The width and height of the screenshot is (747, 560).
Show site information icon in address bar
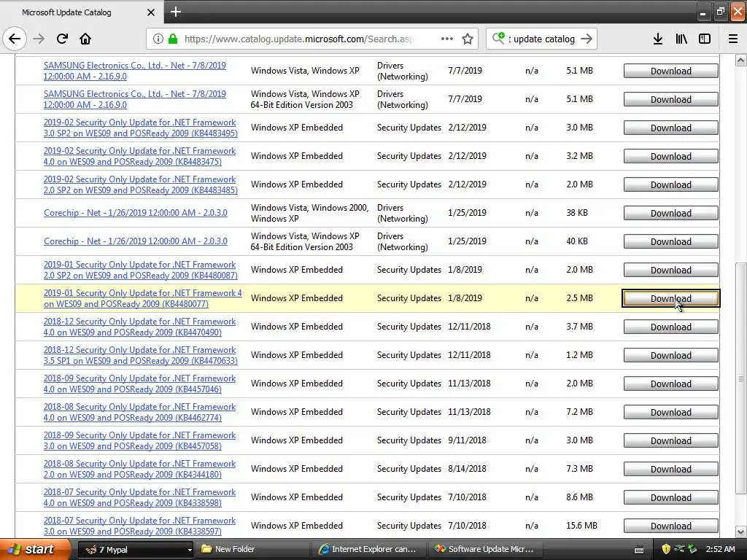click(158, 39)
